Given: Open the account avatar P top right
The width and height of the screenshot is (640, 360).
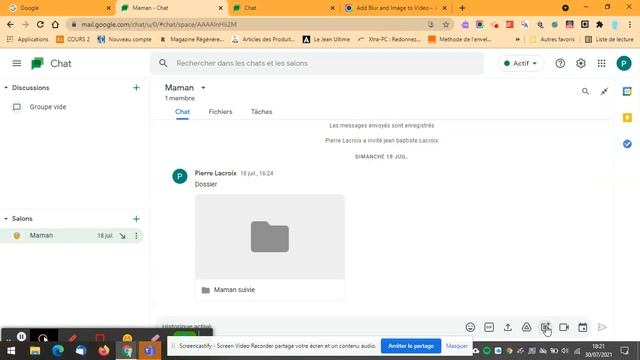Looking at the screenshot, I should pyautogui.click(x=624, y=63).
